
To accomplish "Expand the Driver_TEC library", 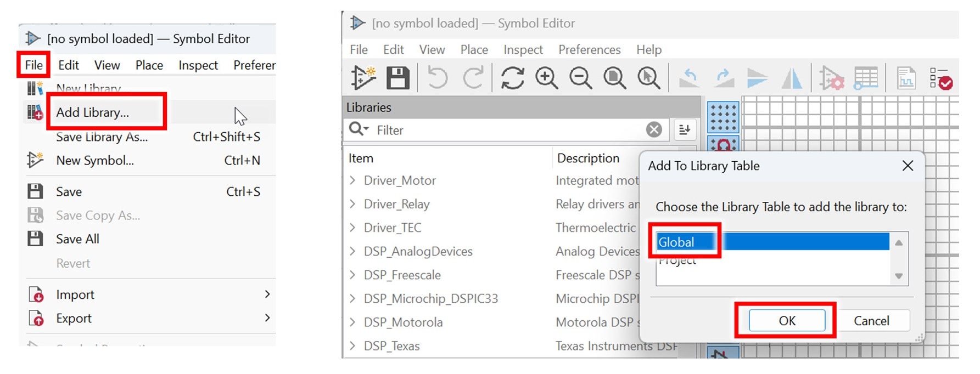I will (352, 227).
